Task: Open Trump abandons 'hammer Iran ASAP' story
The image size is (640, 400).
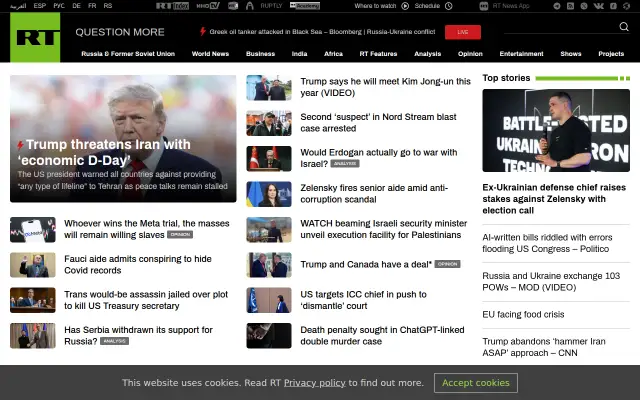Action: tap(544, 347)
